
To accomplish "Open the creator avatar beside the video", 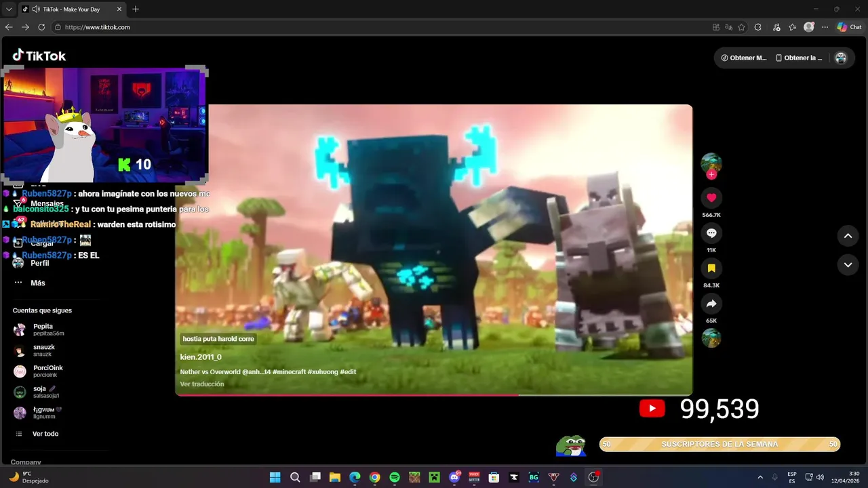I will pos(711,163).
